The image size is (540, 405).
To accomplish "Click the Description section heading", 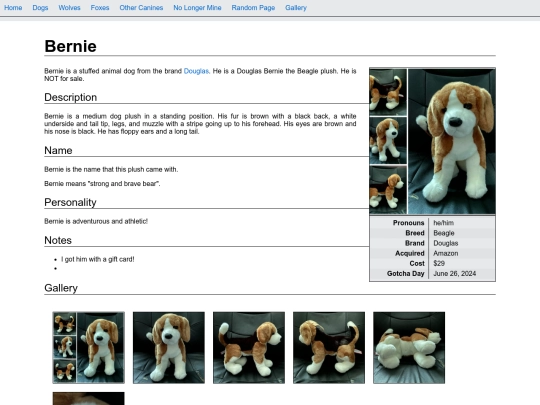I will pos(71,97).
